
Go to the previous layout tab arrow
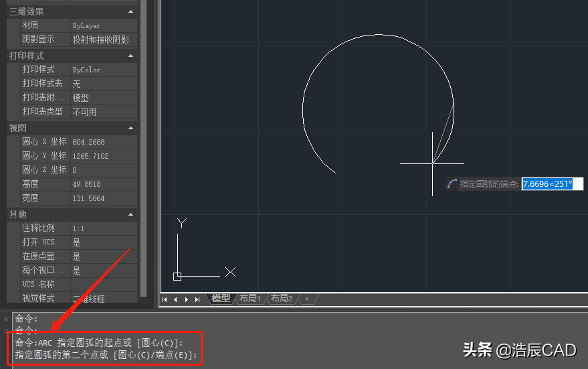click(x=175, y=299)
